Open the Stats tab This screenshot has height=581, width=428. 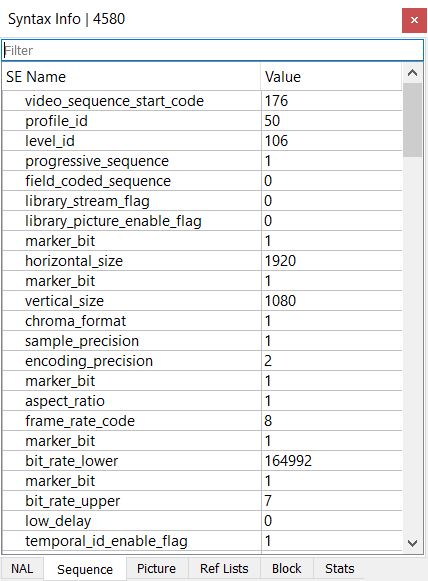(x=339, y=568)
